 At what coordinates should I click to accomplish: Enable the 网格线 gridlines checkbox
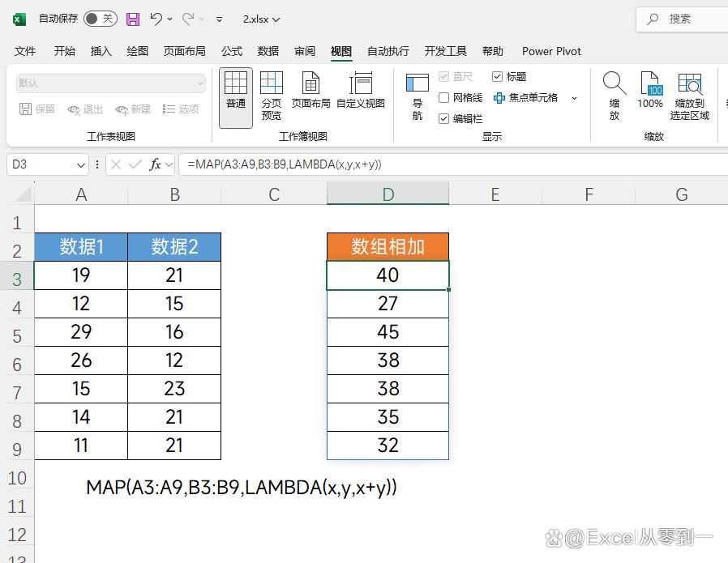click(444, 98)
